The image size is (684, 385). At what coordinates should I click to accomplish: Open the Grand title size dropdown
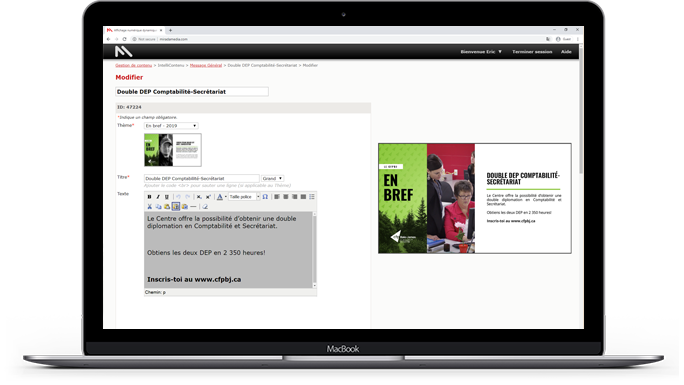(x=272, y=178)
